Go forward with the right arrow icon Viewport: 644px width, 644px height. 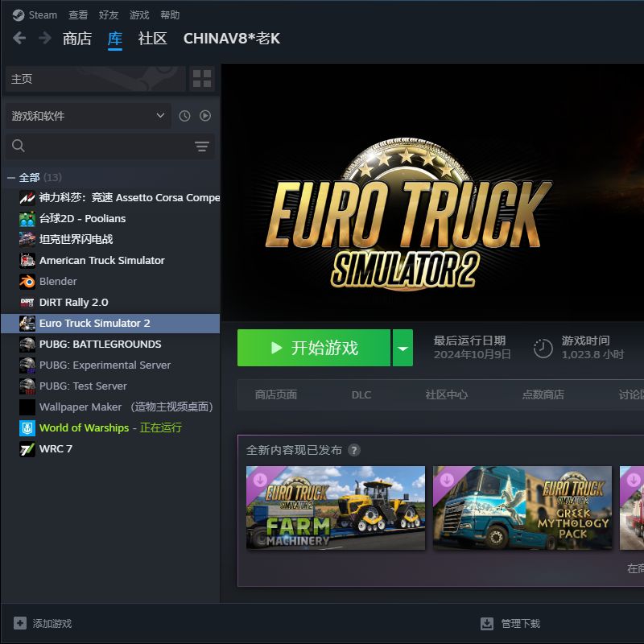pos(45,38)
